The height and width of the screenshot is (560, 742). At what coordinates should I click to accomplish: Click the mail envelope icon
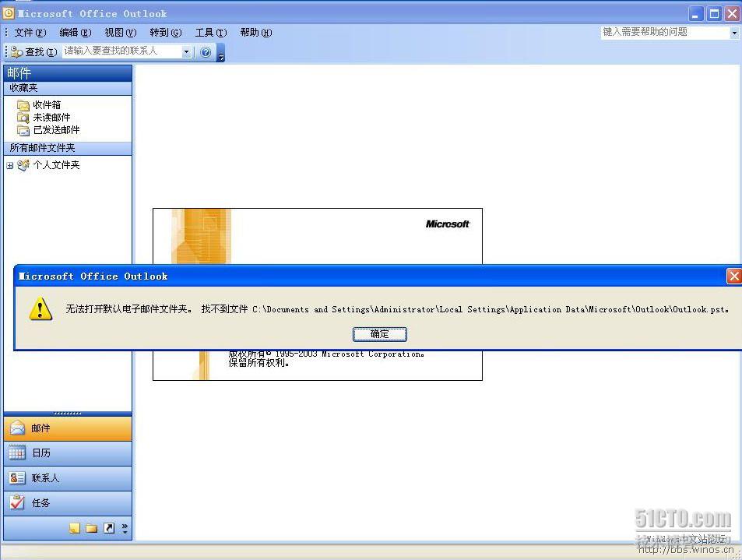pos(17,428)
